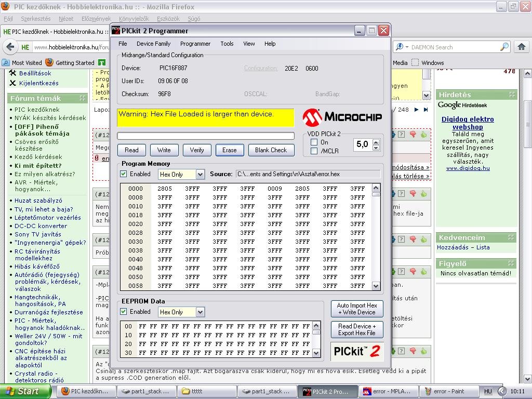The image size is (532, 399).
Task: Click last page arrow icon
Action: [x=426, y=110]
